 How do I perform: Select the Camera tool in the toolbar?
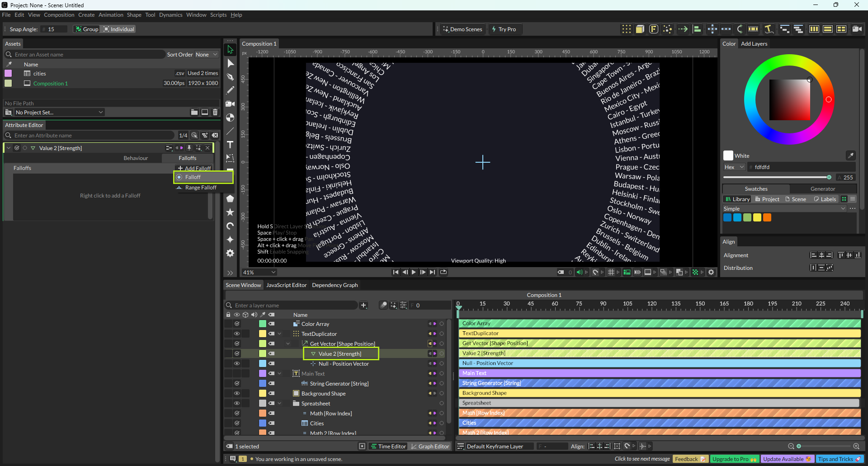230,104
